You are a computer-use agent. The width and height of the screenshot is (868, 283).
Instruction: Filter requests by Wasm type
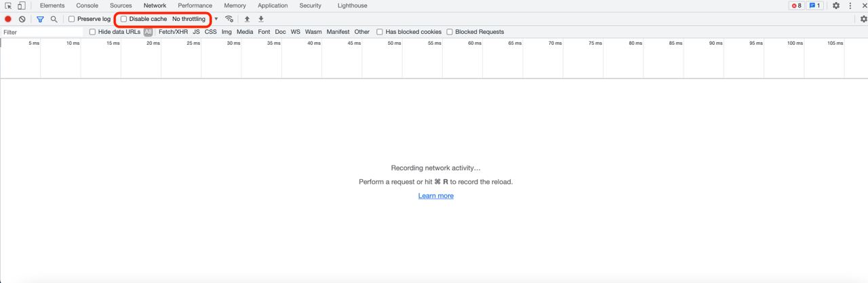click(313, 32)
